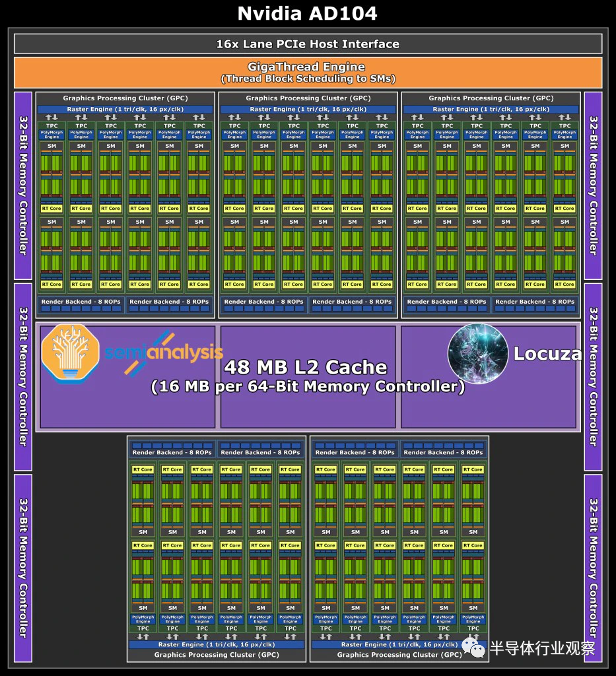616x676 pixels.
Task: Click the Locuza round avatar image
Action: click(478, 353)
